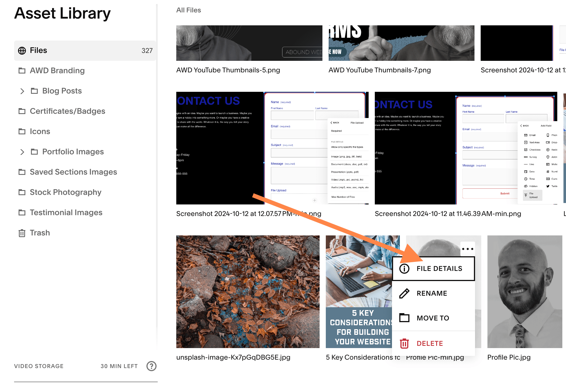This screenshot has width=566, height=392.
Task: Click the video storage progress bar
Action: click(x=86, y=382)
